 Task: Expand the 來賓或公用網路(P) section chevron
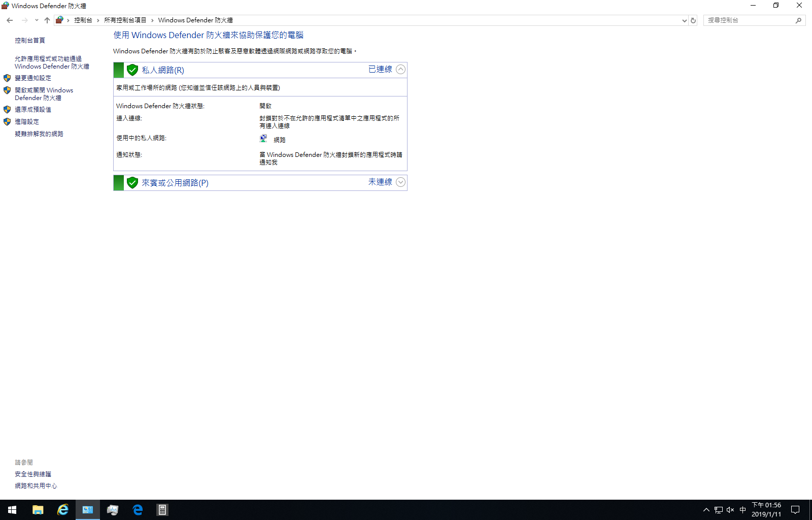[400, 182]
